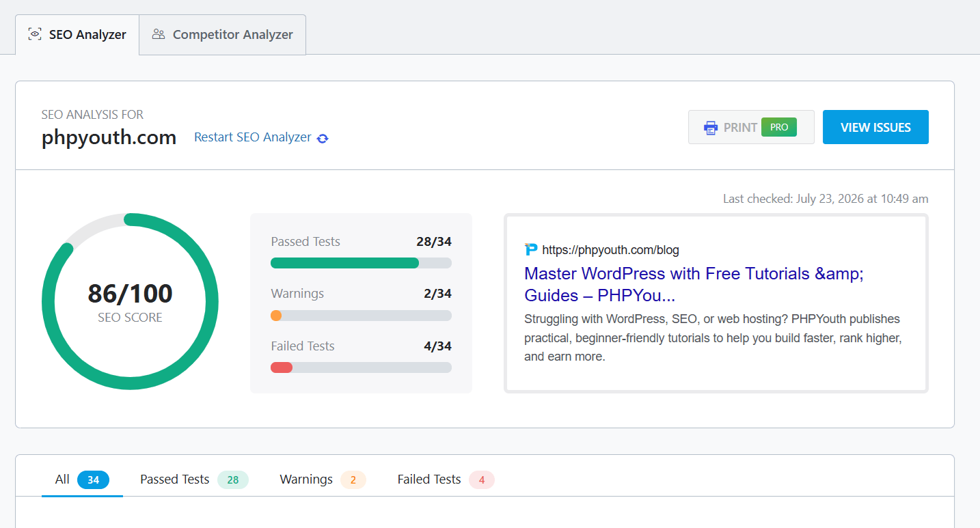This screenshot has width=980, height=528.
Task: Click the Passed Tests label in the stats panel
Action: point(305,242)
